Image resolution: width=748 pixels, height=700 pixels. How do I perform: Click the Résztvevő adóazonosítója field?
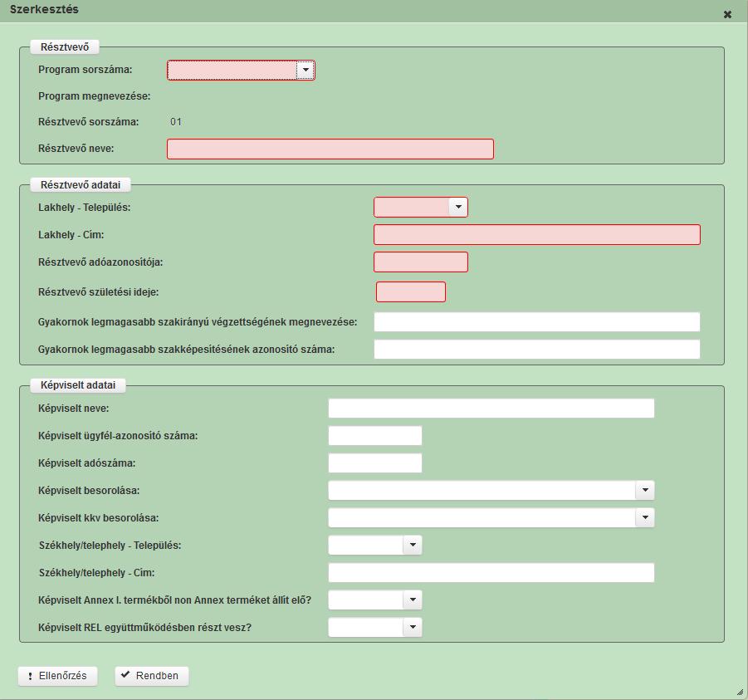coord(421,262)
